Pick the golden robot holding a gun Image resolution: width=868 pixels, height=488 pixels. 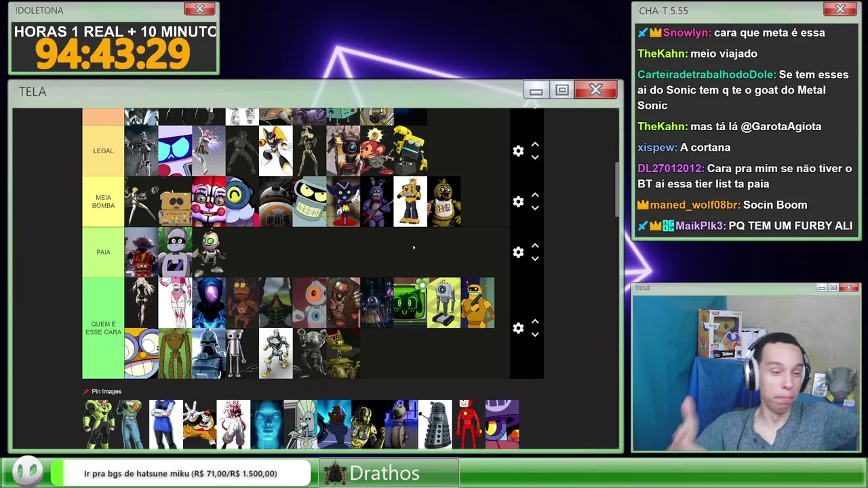click(478, 303)
